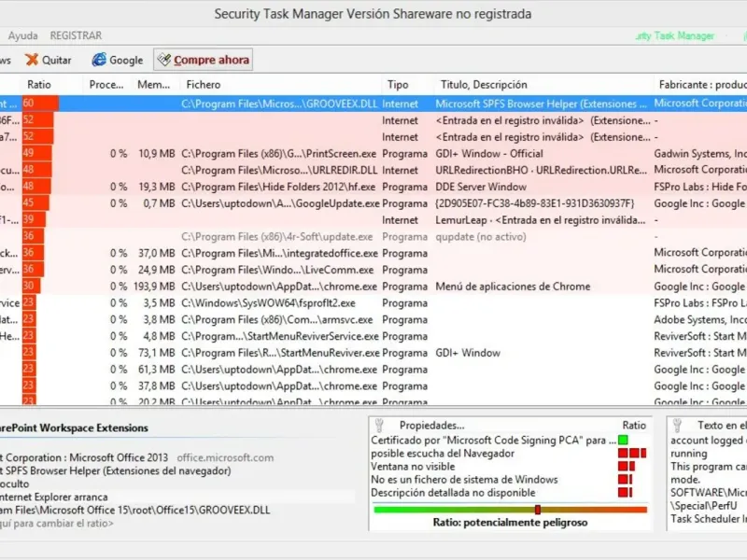
Task: Click the Quitar red X icon
Action: [32, 60]
